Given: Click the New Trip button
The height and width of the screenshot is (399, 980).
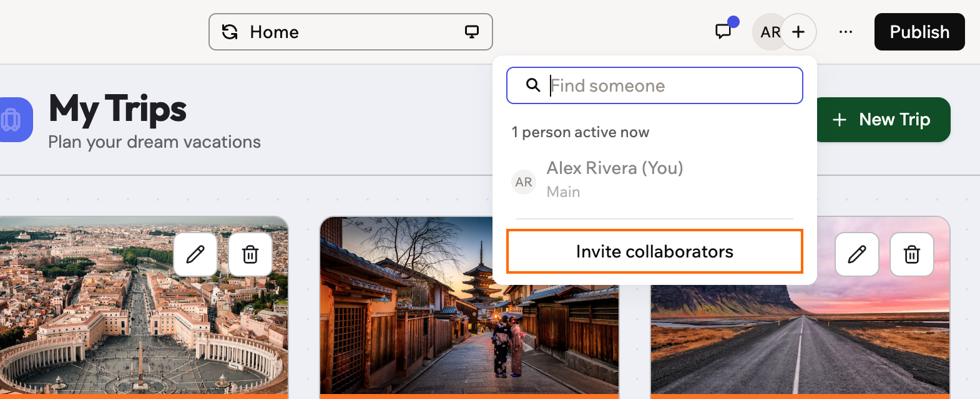Looking at the screenshot, I should point(883,120).
